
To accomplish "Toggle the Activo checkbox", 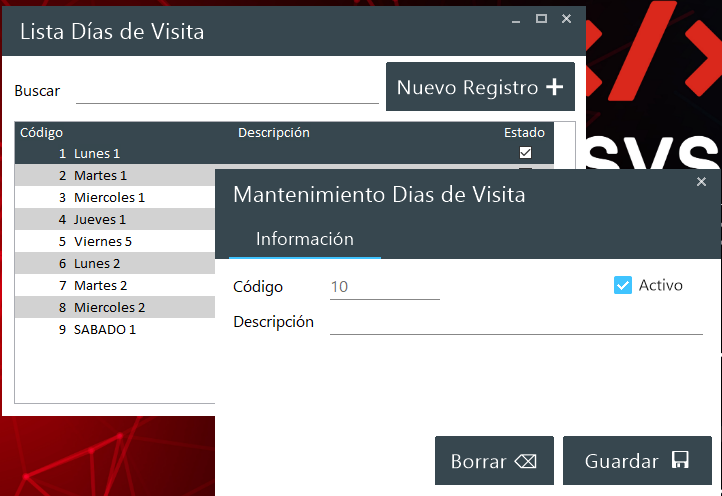I will click(623, 286).
